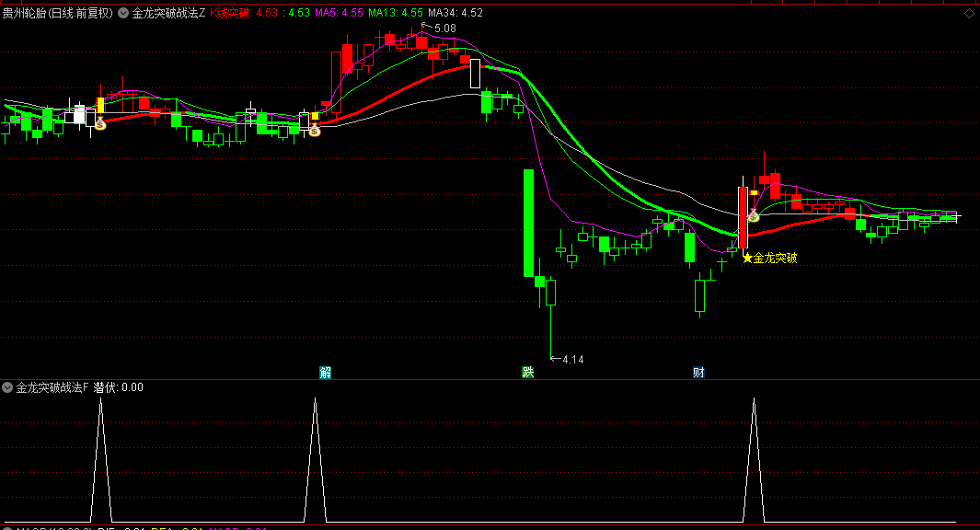This screenshot has width=980, height=530.
Task: Select the 贵州轮胎(日线.前复权) chart title
Action: coord(57,13)
